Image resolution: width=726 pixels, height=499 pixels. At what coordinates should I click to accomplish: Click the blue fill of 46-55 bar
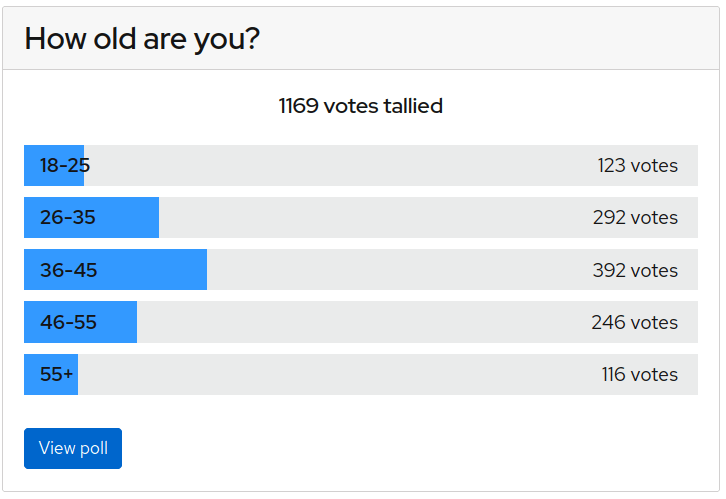[x=81, y=322]
